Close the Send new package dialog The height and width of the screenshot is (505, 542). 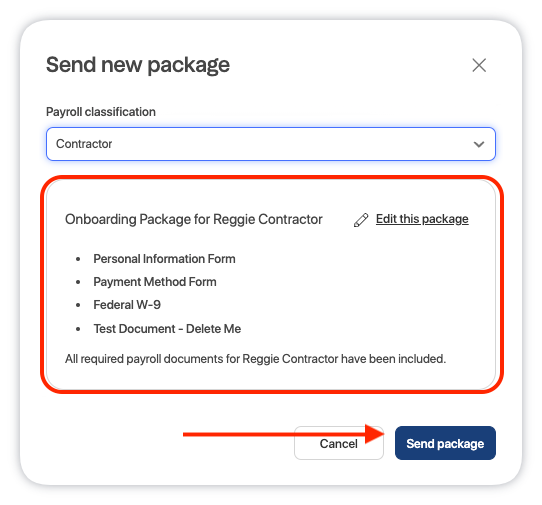(x=479, y=65)
